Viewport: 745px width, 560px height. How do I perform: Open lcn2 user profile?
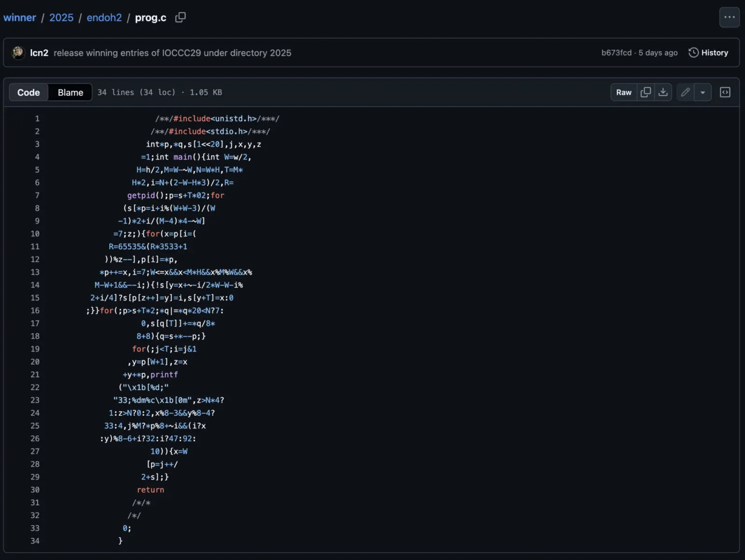39,53
